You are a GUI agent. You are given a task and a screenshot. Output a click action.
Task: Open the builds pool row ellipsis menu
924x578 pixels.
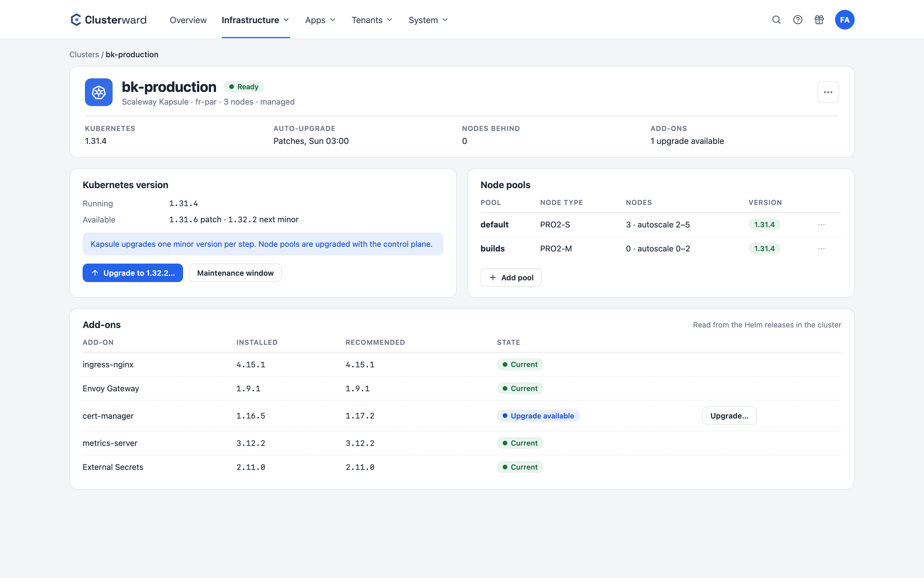click(821, 249)
